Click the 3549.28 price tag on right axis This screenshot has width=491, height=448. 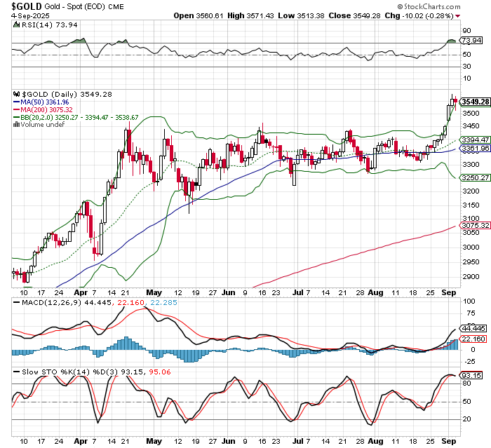(474, 102)
